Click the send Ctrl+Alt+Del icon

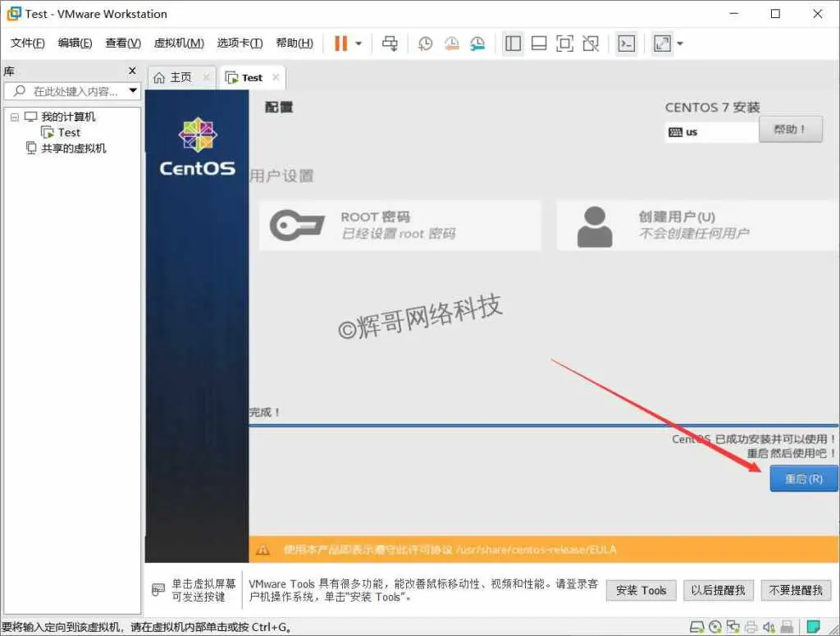(x=390, y=43)
